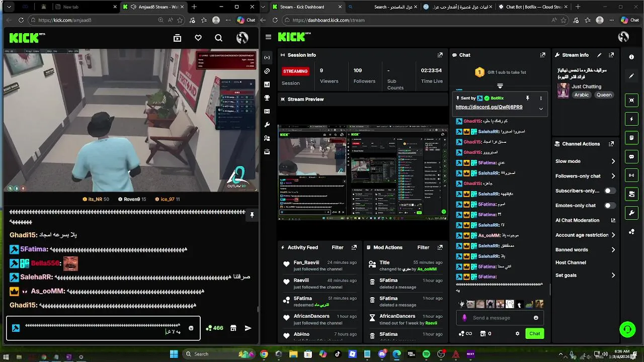Click the Queen stream tag

tap(604, 95)
